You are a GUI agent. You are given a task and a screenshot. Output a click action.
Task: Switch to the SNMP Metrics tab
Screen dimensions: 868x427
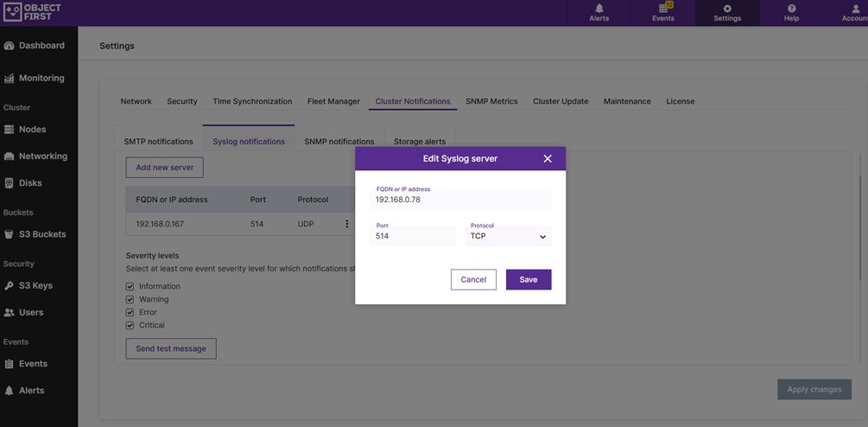(x=491, y=101)
